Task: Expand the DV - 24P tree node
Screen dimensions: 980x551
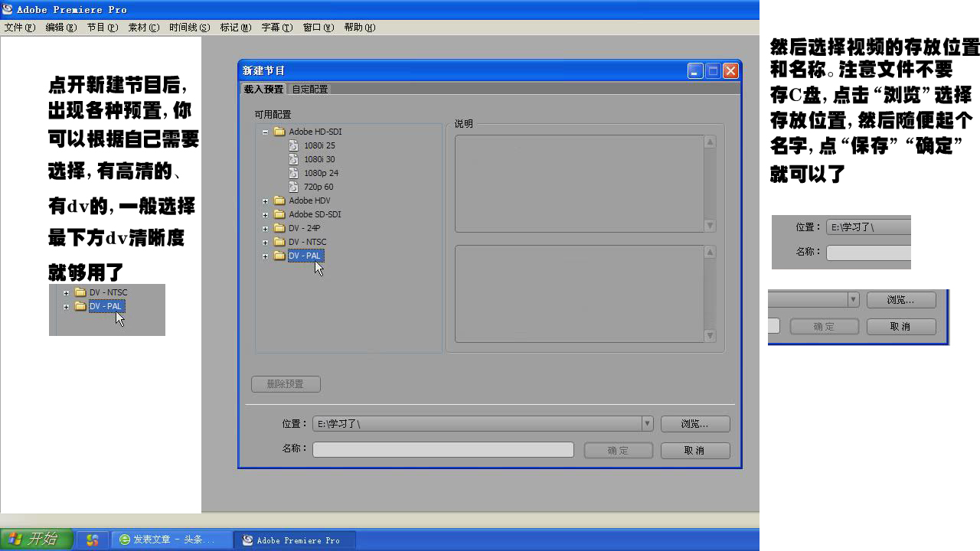Action: pos(266,229)
